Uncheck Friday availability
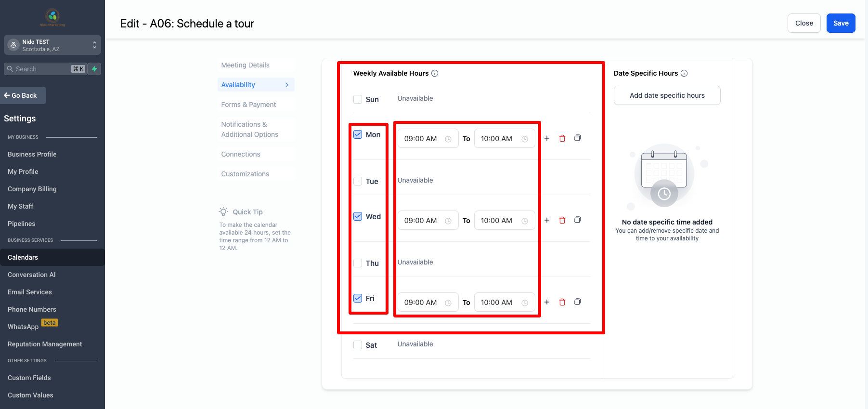Screen dimensions: 868x409 (358, 298)
